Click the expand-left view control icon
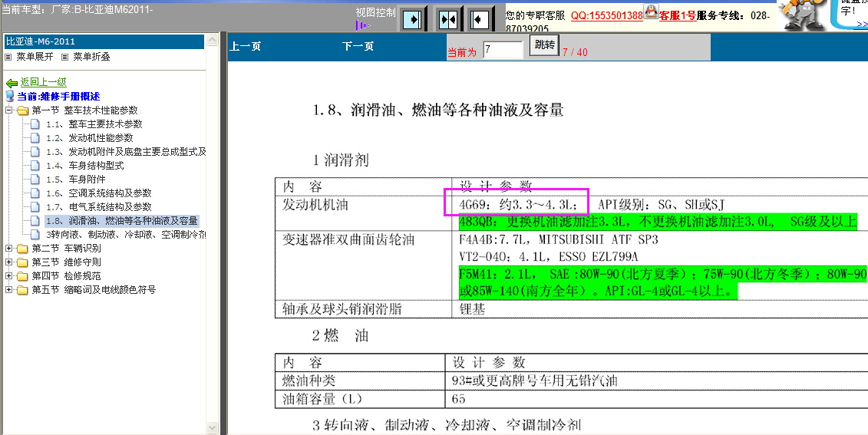The height and width of the screenshot is (435, 868). tap(480, 21)
